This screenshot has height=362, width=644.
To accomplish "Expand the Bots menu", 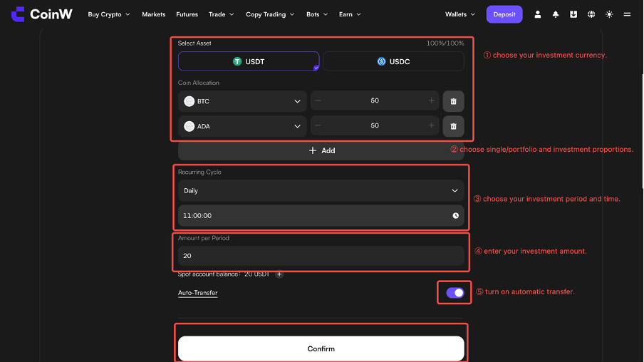I will pyautogui.click(x=317, y=14).
